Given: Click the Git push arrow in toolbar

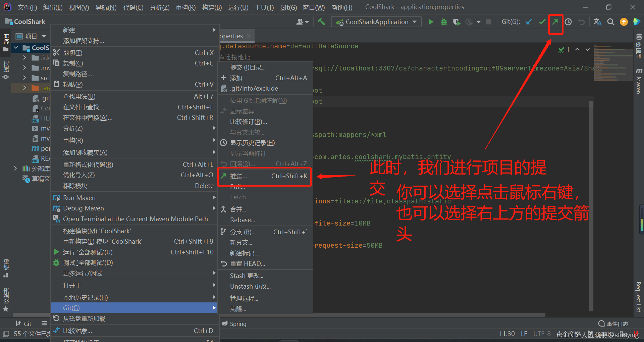Looking at the screenshot, I should (555, 22).
